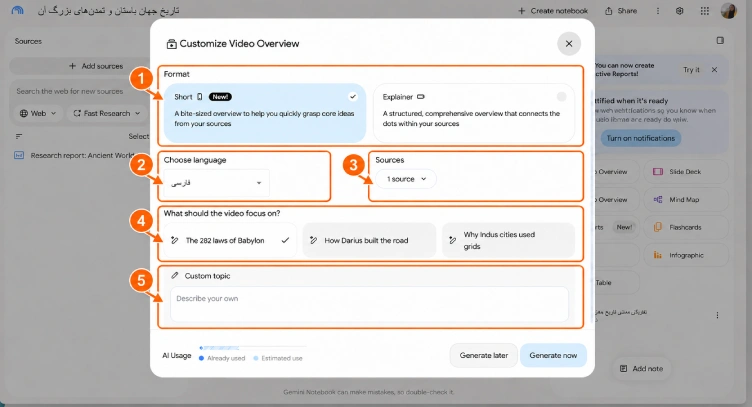752x407 pixels.
Task: Expand the 1 source dropdown
Action: [406, 179]
